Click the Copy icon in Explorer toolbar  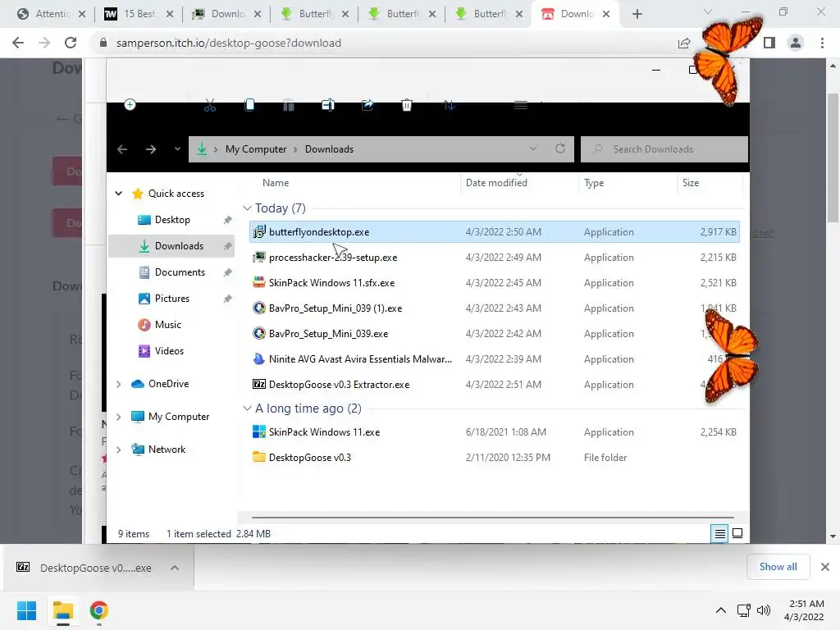pos(249,105)
